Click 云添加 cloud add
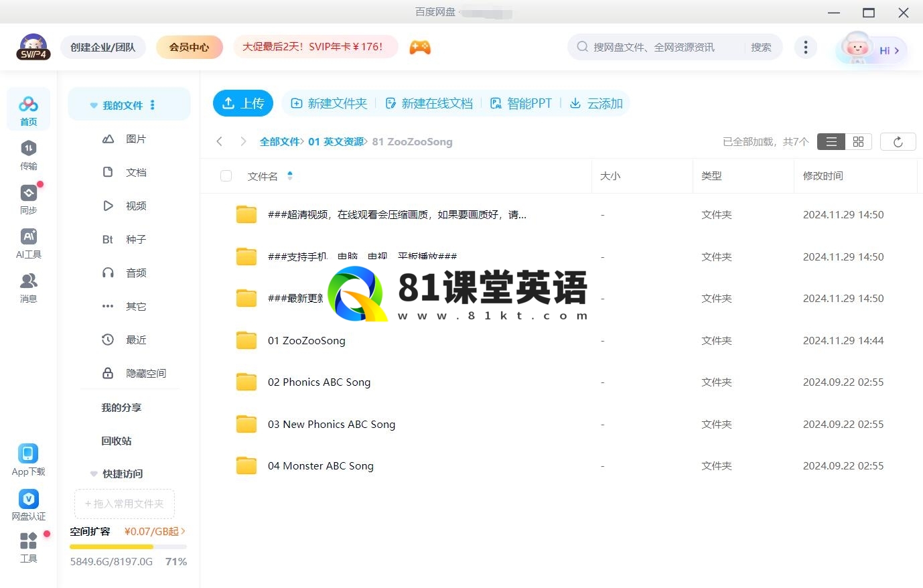Screen dimensions: 923x588 tap(596, 103)
